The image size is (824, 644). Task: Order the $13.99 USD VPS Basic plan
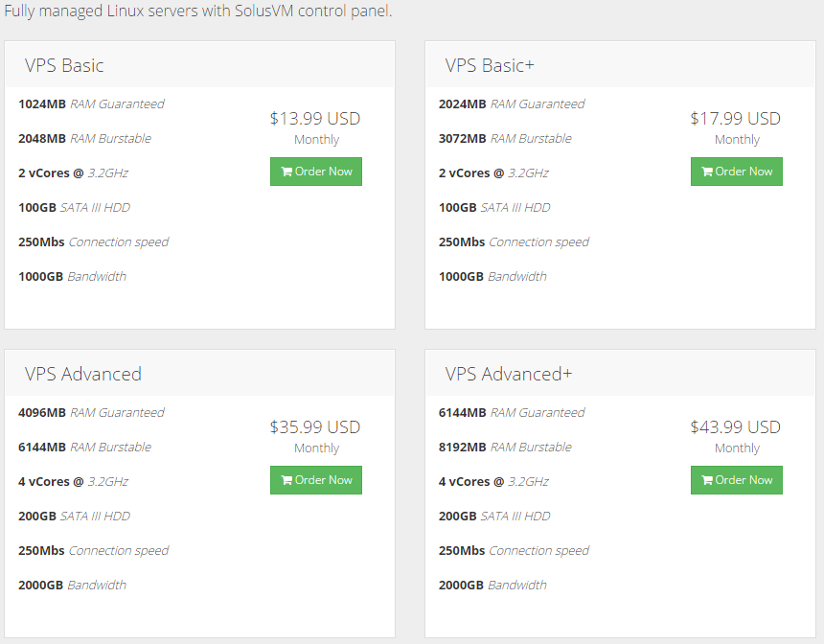pyautogui.click(x=316, y=172)
